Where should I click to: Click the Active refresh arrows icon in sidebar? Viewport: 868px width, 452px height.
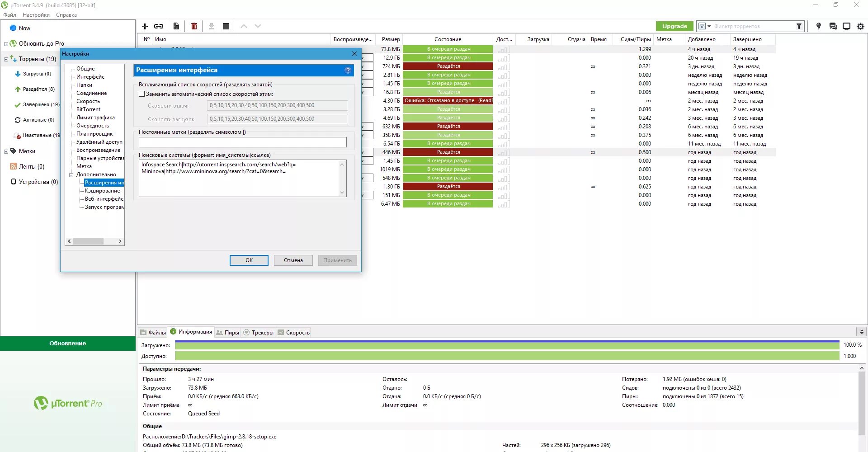(18, 120)
